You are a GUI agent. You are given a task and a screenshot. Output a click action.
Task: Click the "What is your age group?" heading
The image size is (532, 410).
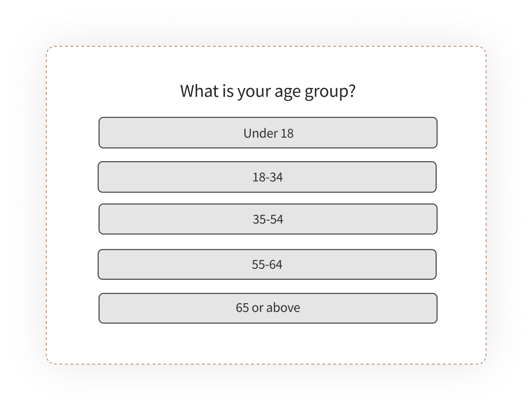[267, 91]
